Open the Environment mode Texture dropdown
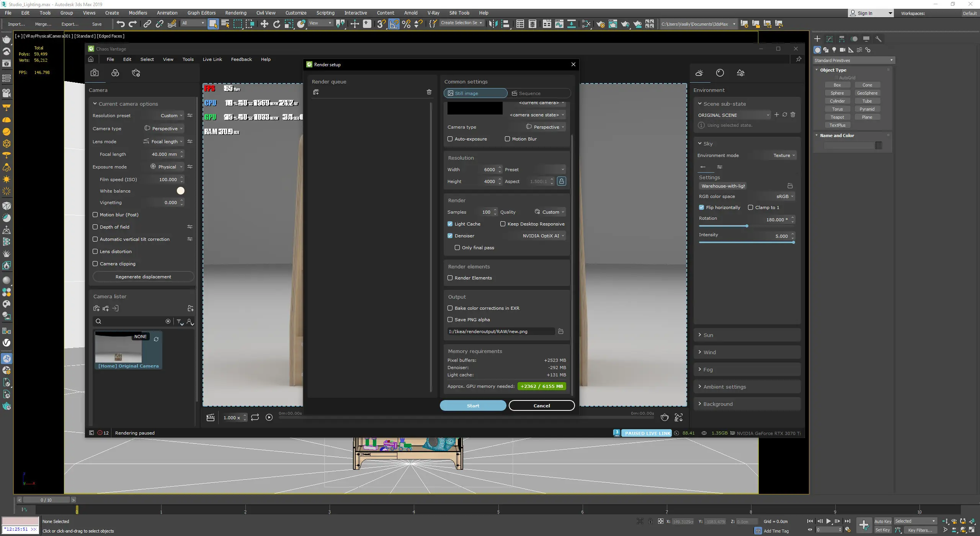 (784, 155)
